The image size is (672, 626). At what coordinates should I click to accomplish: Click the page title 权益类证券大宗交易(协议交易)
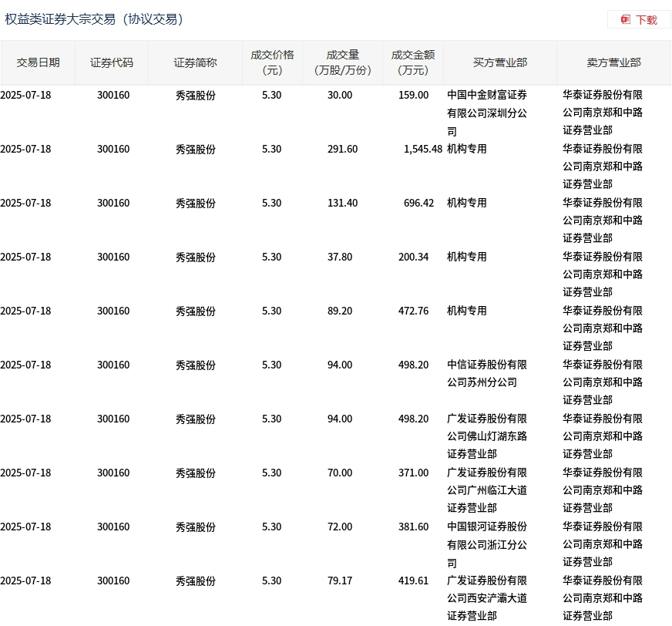[x=94, y=19]
